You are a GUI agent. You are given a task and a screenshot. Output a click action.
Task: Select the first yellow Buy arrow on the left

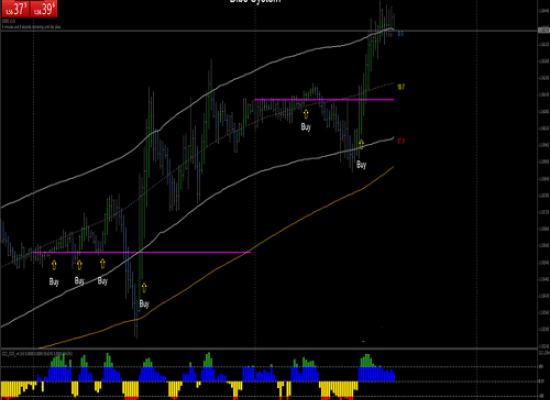54,265
